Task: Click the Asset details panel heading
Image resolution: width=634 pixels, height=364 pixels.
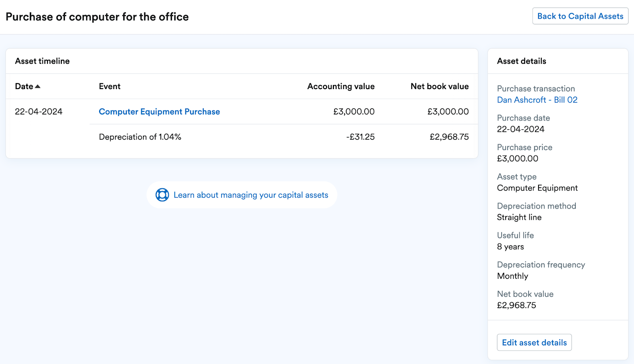Action: (x=521, y=61)
